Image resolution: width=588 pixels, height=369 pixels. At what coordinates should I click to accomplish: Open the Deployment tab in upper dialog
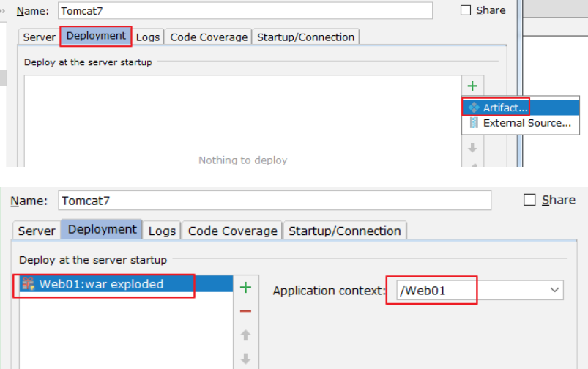96,36
